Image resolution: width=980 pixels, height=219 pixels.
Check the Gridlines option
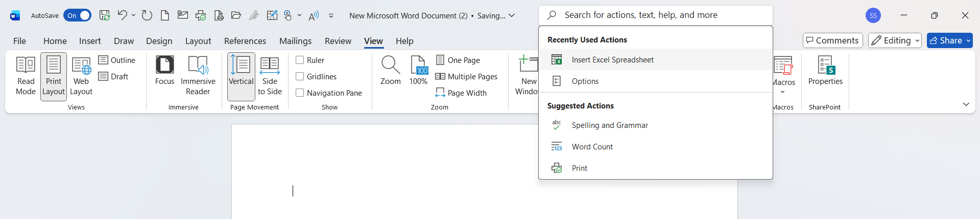300,76
